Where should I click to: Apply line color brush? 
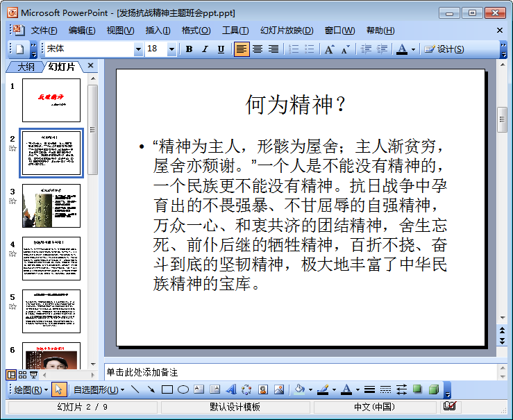323,389
